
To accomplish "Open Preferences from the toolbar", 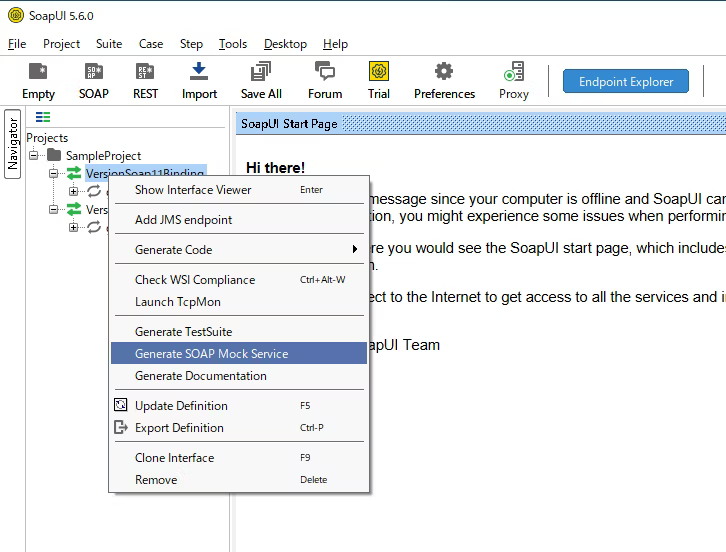I will pos(444,80).
